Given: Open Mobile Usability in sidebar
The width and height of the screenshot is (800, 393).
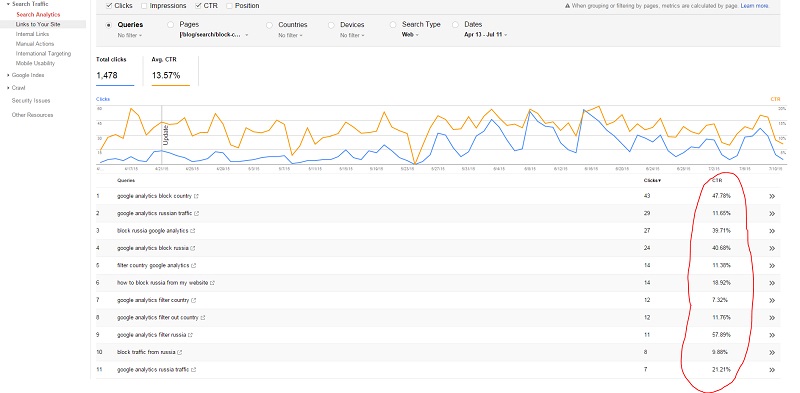Looking at the screenshot, I should (35, 63).
